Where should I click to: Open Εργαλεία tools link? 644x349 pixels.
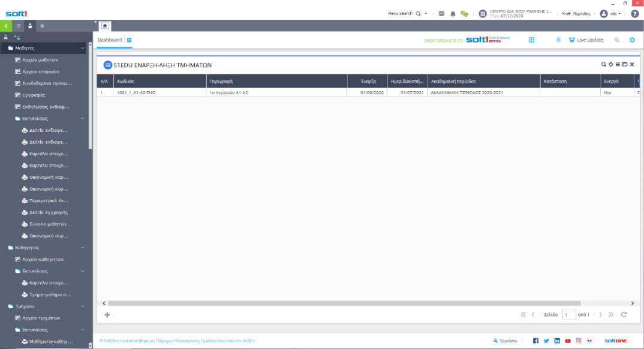tap(505, 341)
